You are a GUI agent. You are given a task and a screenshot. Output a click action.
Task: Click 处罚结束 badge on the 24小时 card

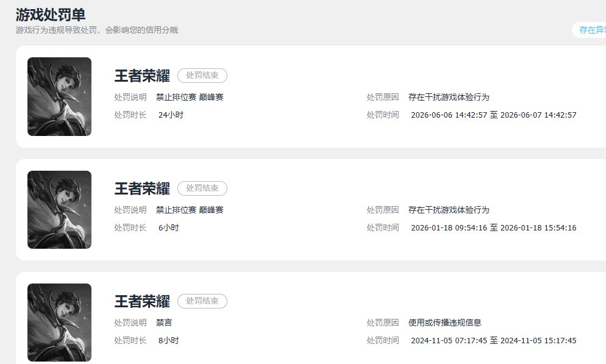pos(202,76)
